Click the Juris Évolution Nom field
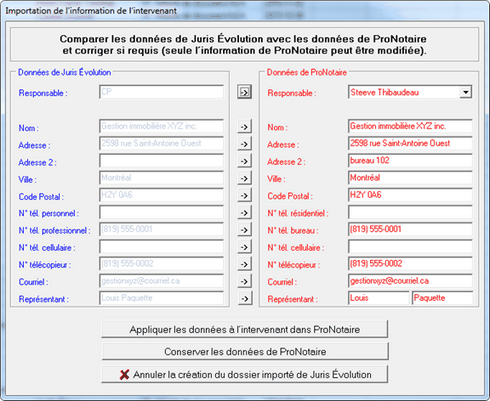This screenshot has width=490, height=401. (161, 126)
